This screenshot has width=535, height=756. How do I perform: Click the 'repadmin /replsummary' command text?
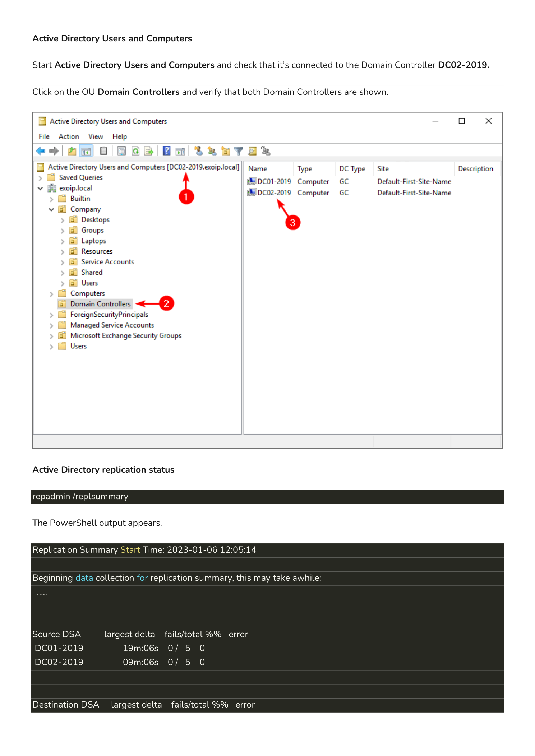coord(80,496)
